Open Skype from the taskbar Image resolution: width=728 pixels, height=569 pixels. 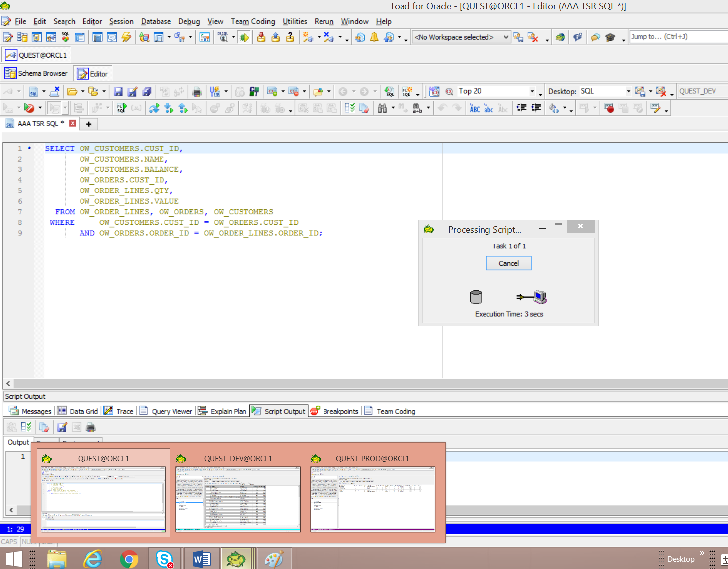click(164, 559)
